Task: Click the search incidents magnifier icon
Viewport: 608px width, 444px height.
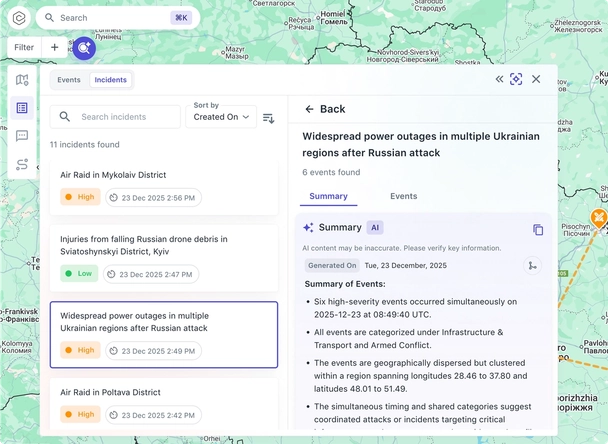Action: (x=65, y=117)
